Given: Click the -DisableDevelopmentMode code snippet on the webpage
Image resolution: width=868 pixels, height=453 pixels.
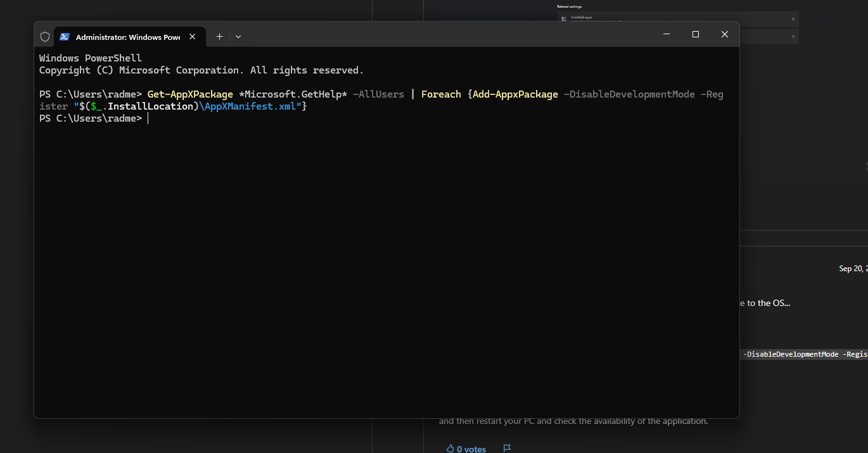Looking at the screenshot, I should [x=803, y=354].
